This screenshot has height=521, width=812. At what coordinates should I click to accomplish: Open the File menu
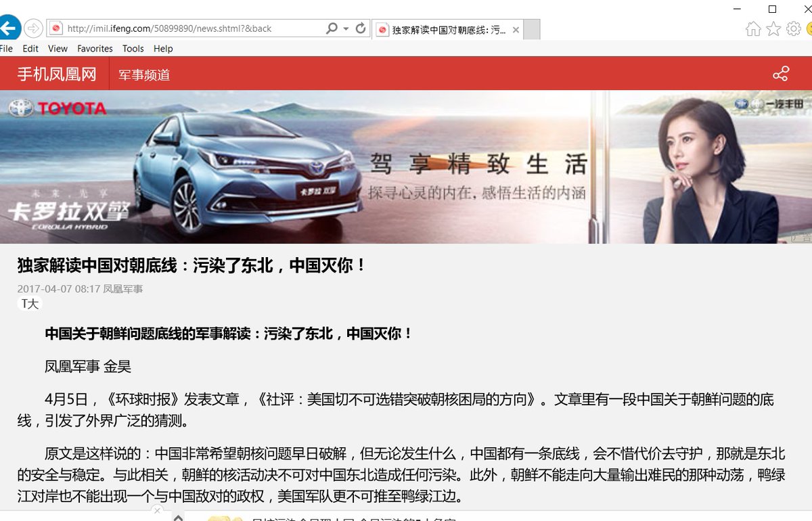(x=6, y=48)
